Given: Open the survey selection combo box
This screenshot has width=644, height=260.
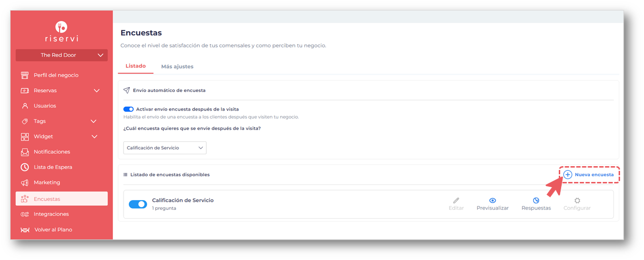Looking at the screenshot, I should point(165,148).
